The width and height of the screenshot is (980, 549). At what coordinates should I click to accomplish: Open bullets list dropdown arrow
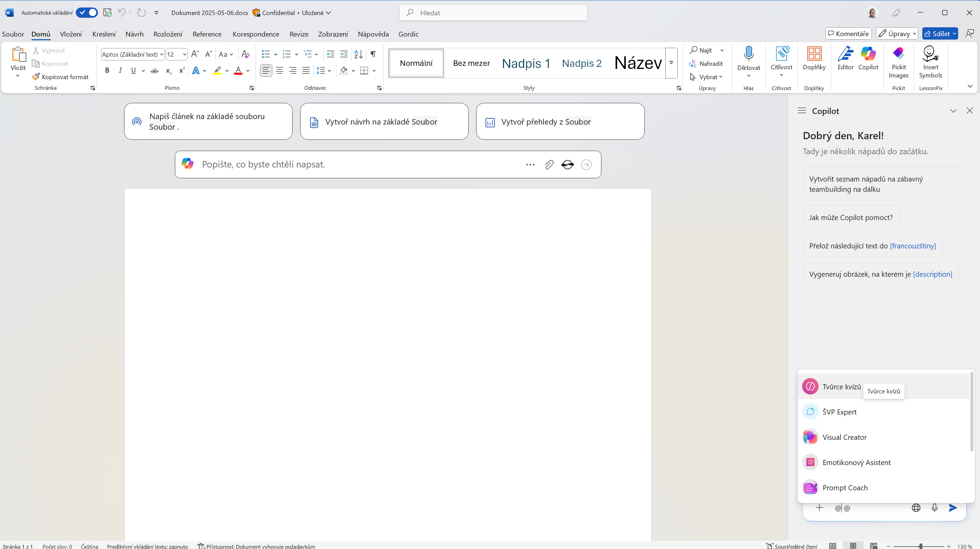click(x=275, y=54)
